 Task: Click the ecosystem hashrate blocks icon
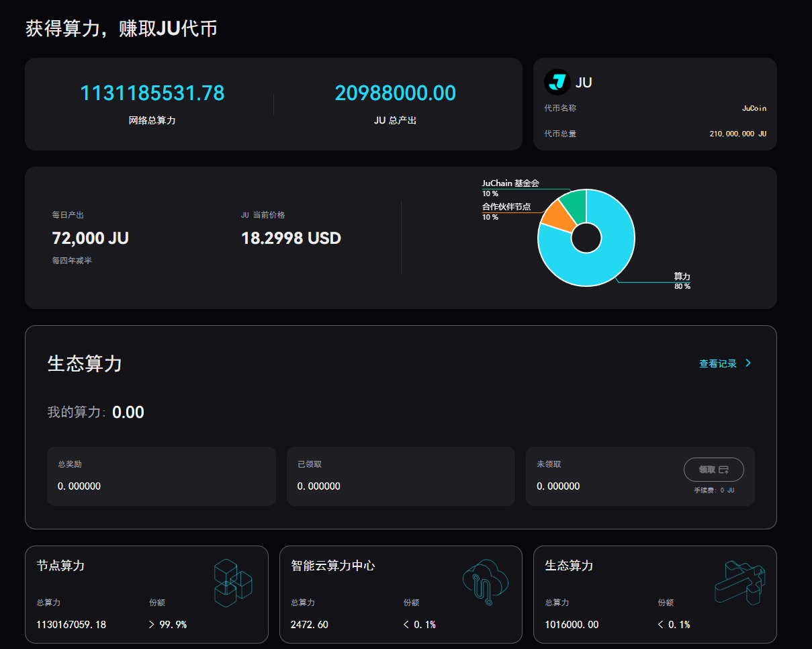click(740, 582)
